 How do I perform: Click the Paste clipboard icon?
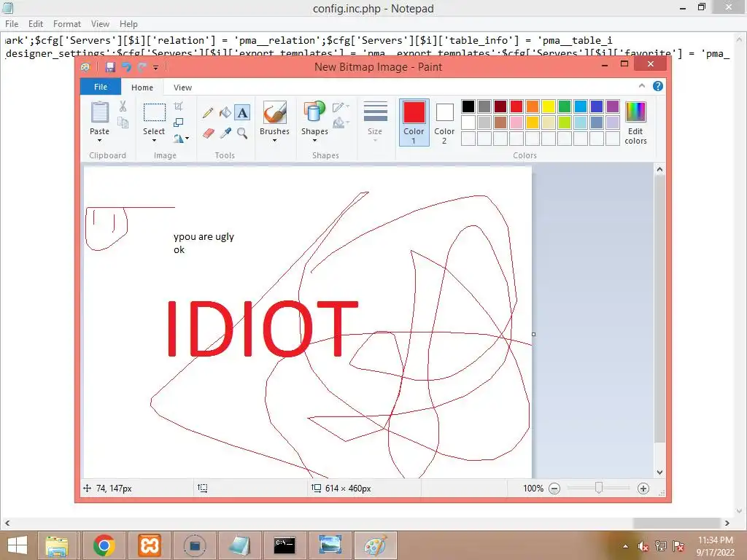tap(99, 112)
